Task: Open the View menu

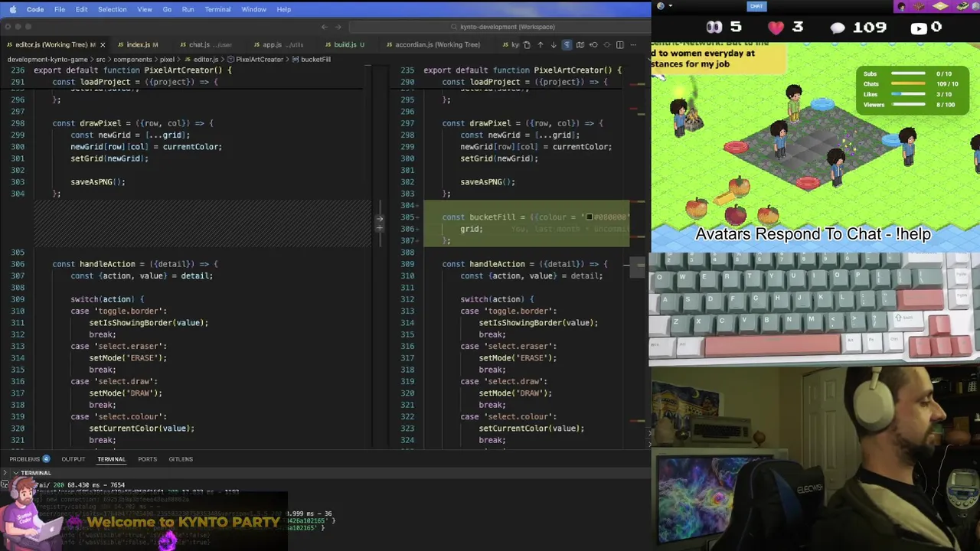Action: pos(144,9)
